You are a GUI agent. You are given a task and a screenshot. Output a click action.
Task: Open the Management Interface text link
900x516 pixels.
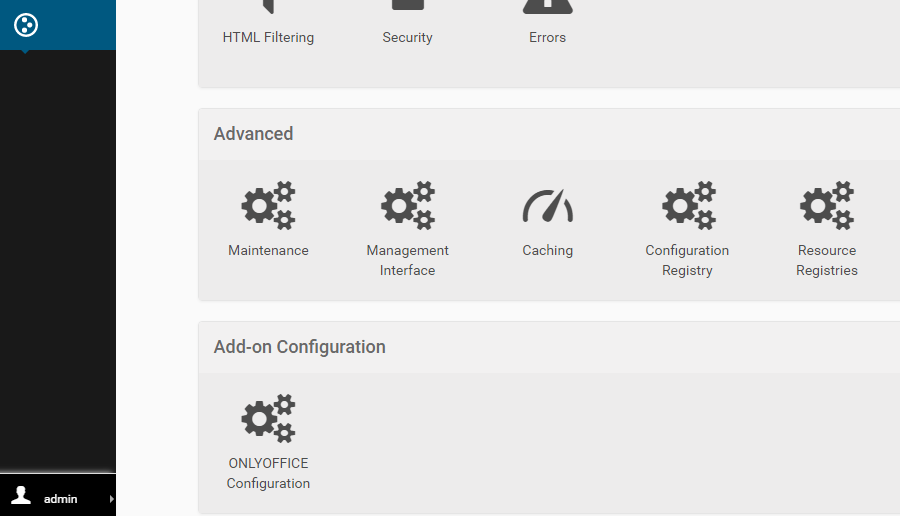pos(408,260)
